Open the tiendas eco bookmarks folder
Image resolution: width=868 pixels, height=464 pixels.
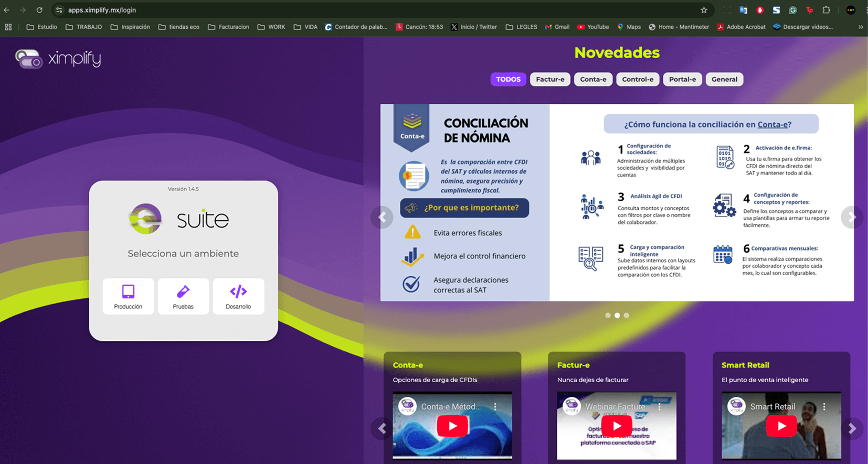pyautogui.click(x=178, y=27)
